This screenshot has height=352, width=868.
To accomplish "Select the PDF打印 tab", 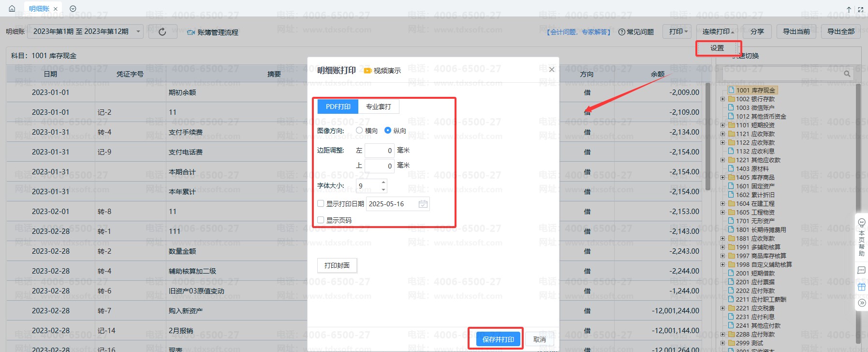I will [x=338, y=107].
